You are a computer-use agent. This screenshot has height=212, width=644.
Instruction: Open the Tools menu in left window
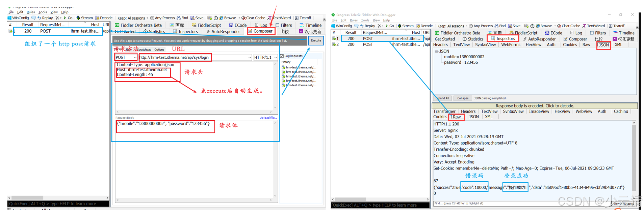coord(43,12)
